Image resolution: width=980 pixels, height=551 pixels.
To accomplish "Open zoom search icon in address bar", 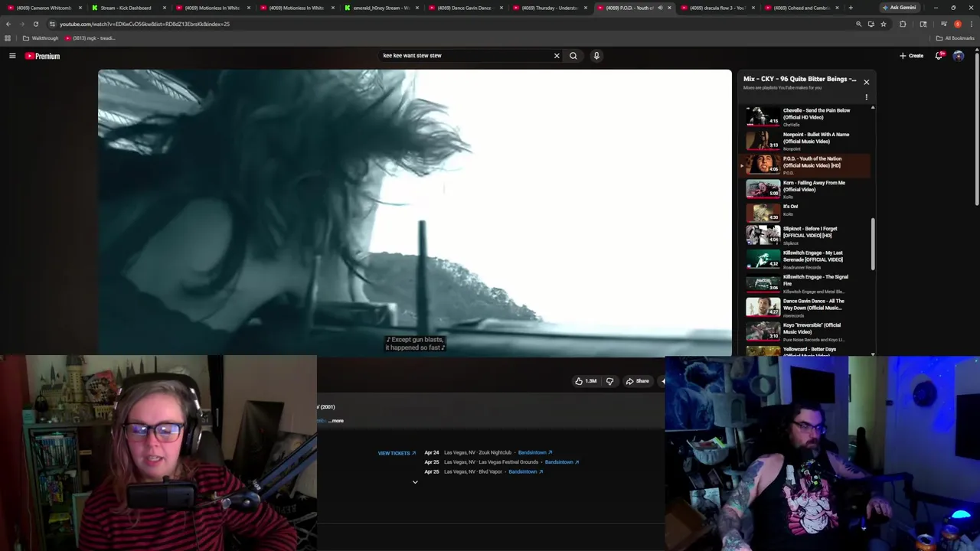I will [858, 24].
